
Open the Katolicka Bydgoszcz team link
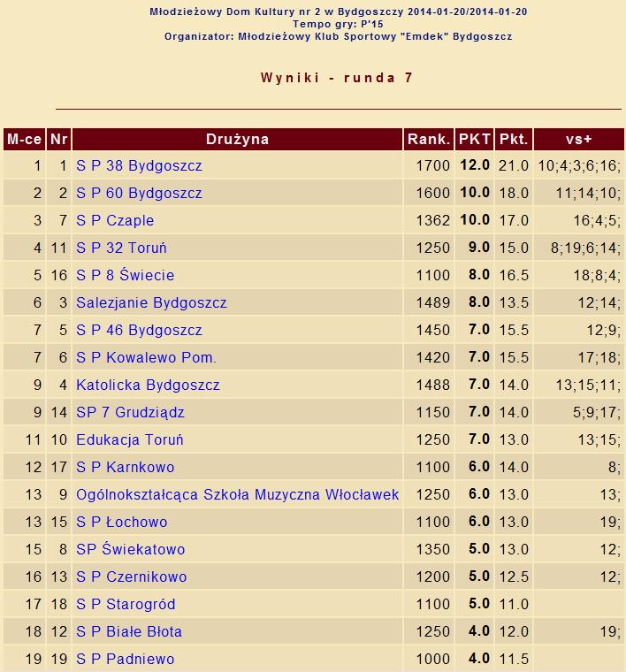(148, 385)
